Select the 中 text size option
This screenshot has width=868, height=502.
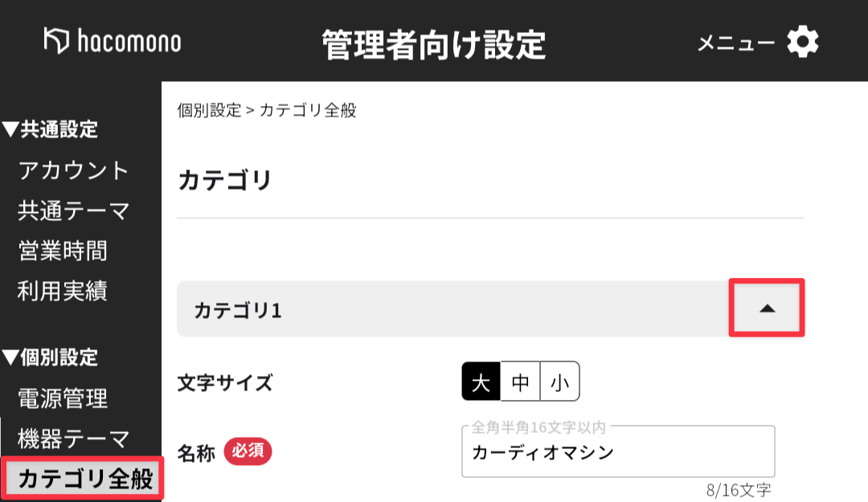pyautogui.click(x=520, y=382)
